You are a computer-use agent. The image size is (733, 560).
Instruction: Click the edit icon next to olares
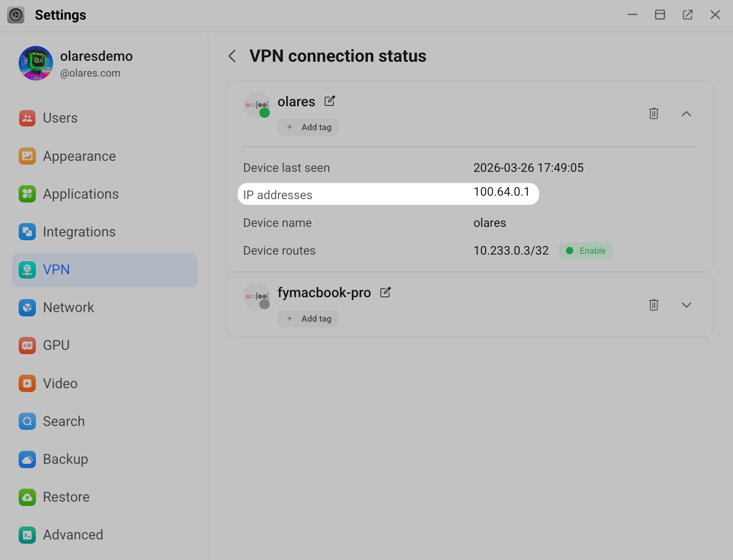[x=330, y=101]
